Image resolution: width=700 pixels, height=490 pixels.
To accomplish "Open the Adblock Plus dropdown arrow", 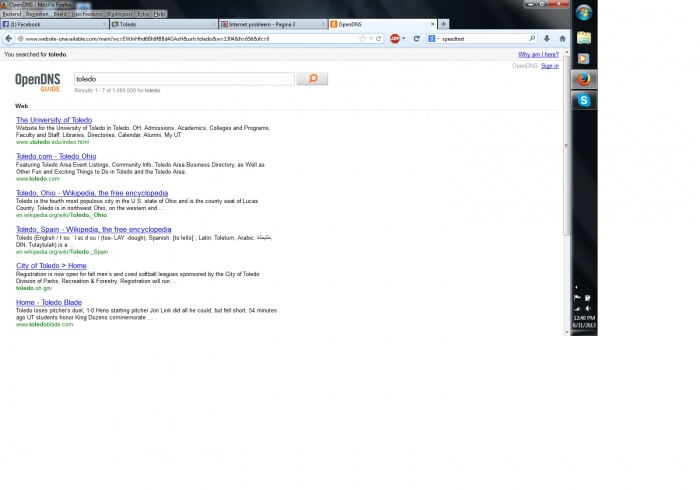I will (x=404, y=38).
